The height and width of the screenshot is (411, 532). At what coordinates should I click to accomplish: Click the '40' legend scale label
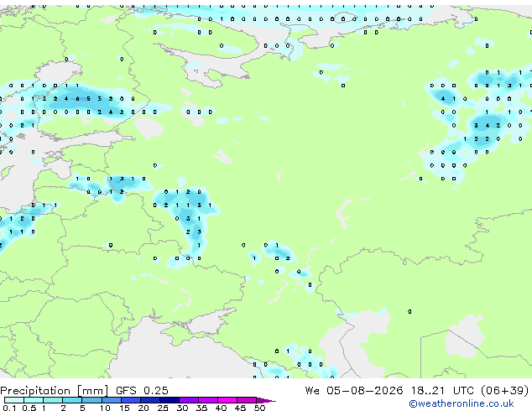(221, 408)
